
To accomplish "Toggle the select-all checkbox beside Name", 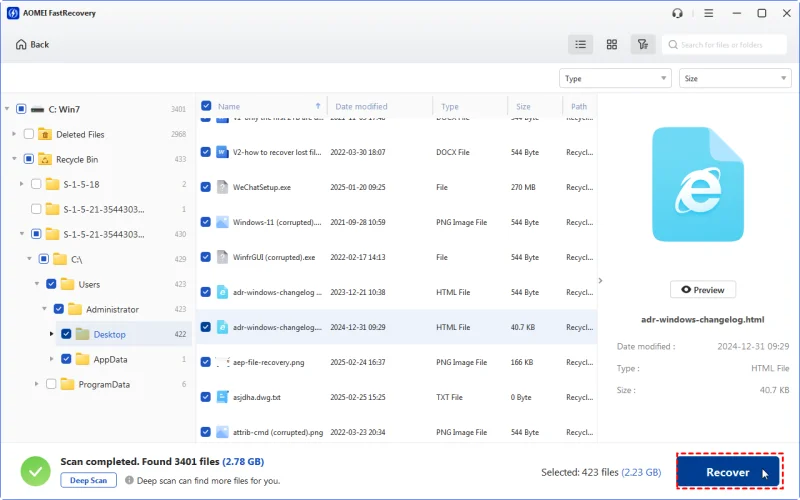I will pyautogui.click(x=206, y=106).
